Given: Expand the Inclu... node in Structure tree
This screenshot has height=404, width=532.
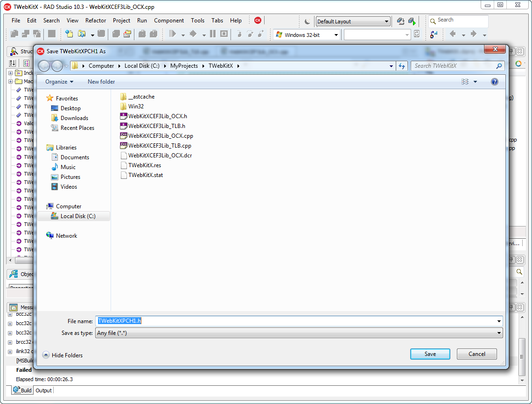Looking at the screenshot, I should tap(11, 73).
